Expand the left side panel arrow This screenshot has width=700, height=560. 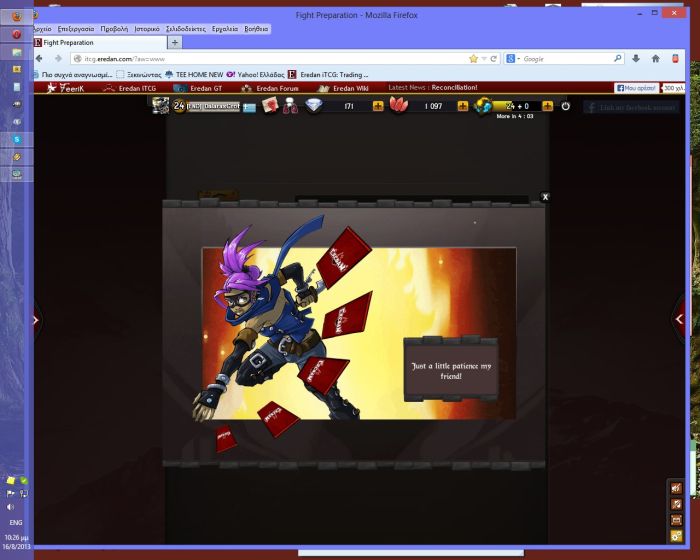[x=37, y=320]
